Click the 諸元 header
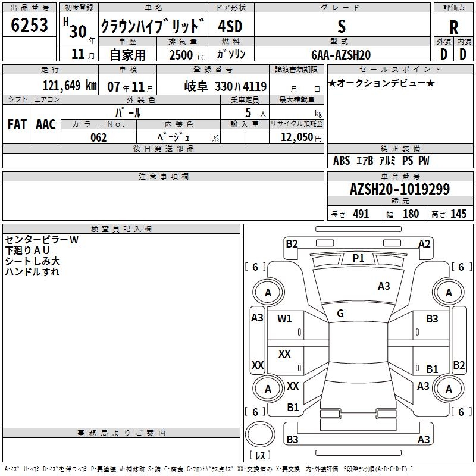Screen dimensions: 476x476 [400, 201]
